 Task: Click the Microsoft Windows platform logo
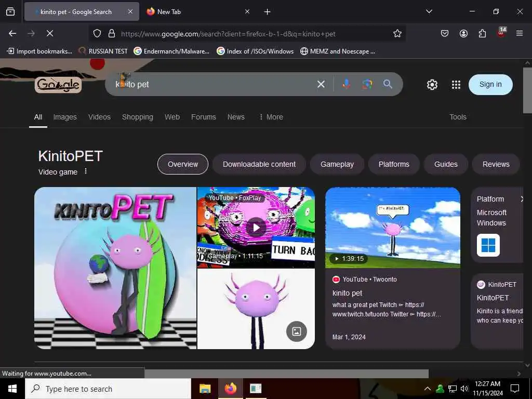(x=488, y=245)
